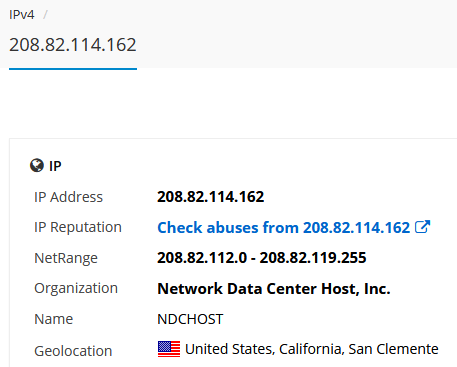The image size is (457, 367).
Task: Click the Name label
Action: (54, 319)
